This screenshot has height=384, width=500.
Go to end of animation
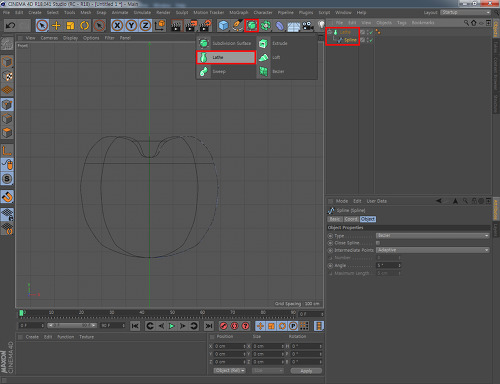(209, 326)
